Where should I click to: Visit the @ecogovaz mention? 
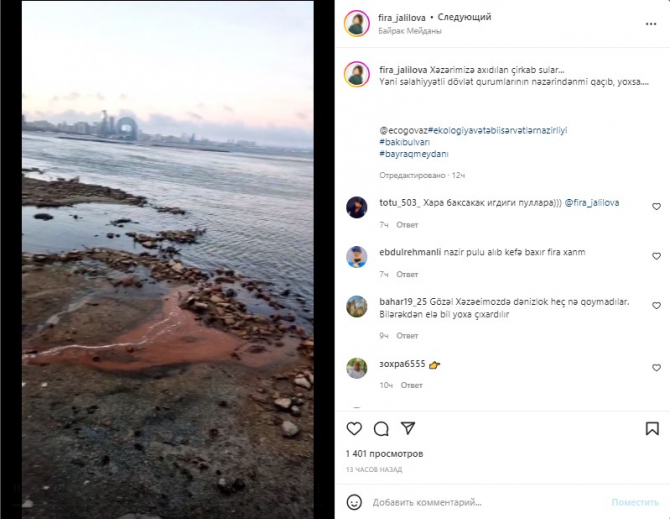403,131
